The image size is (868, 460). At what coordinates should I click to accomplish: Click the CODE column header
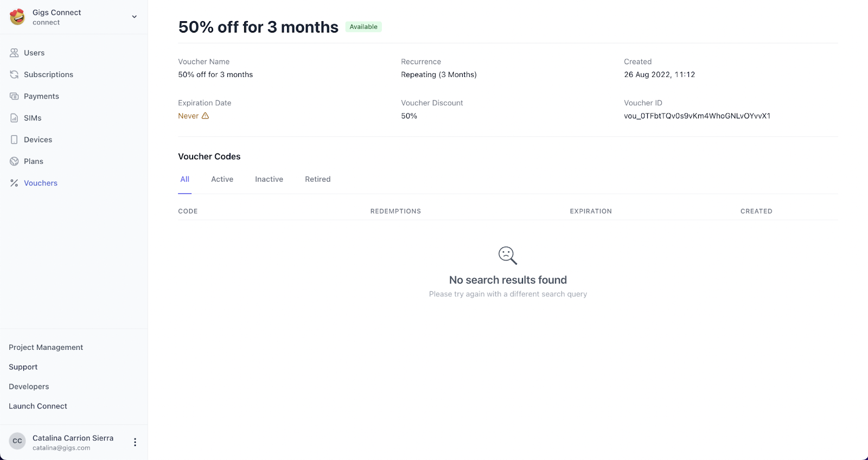pyautogui.click(x=188, y=211)
